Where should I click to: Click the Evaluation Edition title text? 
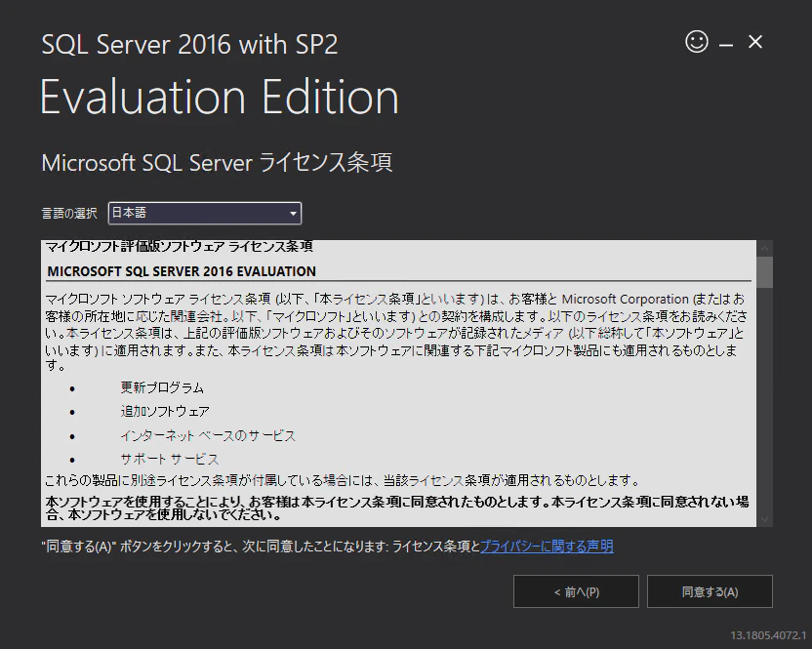coord(220,97)
